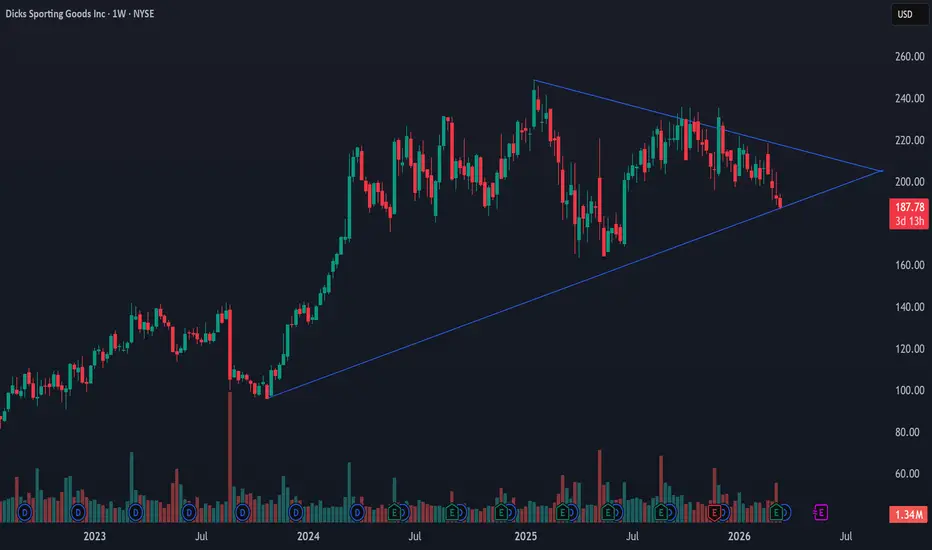Open the USD currency selector
This screenshot has height=550, width=932.
point(909,14)
